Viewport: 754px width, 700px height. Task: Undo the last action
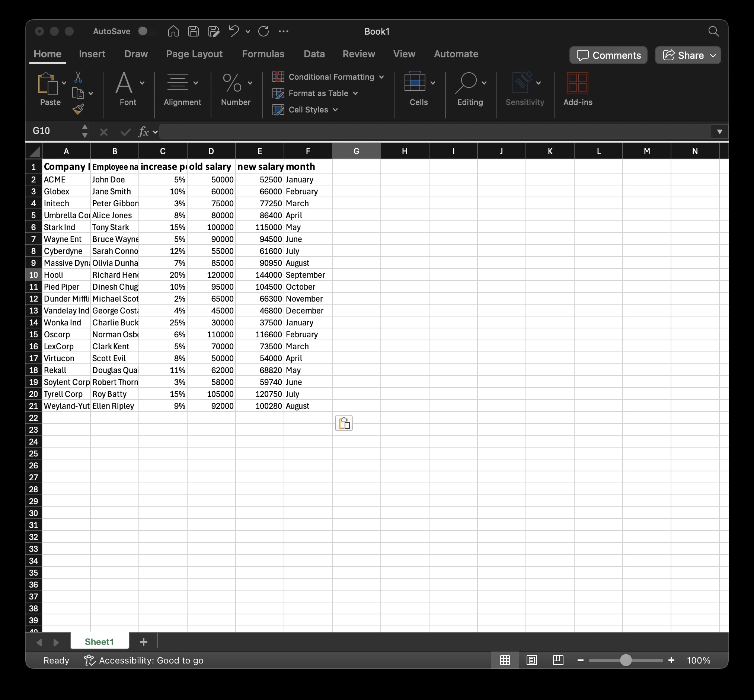[234, 31]
